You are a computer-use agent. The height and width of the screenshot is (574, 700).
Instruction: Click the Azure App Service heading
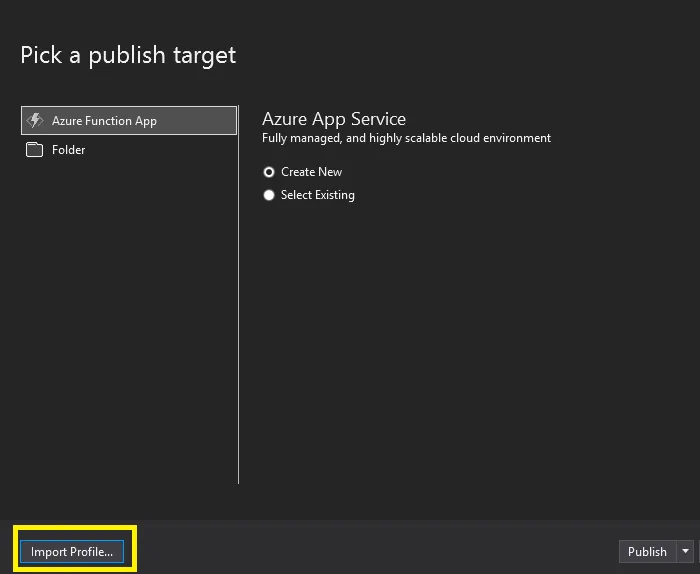pyautogui.click(x=334, y=119)
